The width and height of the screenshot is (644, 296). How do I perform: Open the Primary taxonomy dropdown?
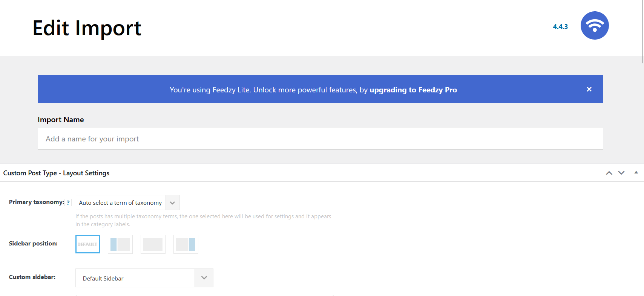point(172,202)
